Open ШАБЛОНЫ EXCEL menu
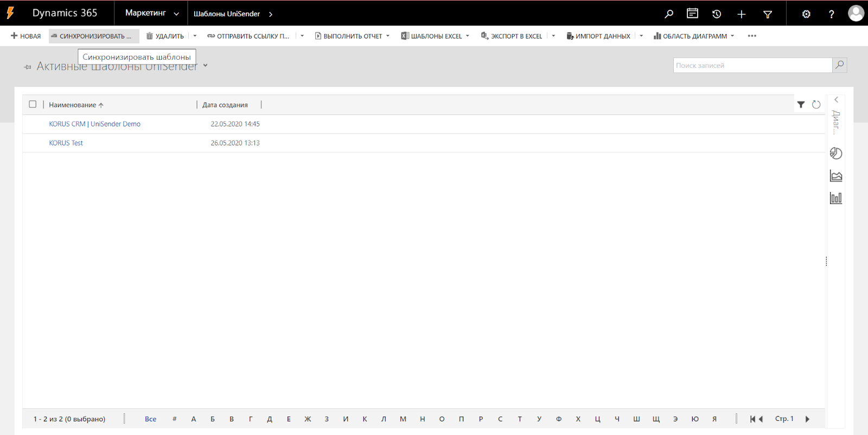868x435 pixels. click(x=435, y=36)
